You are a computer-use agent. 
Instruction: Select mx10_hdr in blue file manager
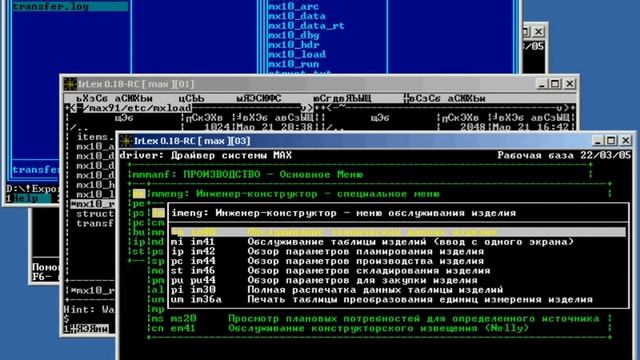[x=293, y=45]
